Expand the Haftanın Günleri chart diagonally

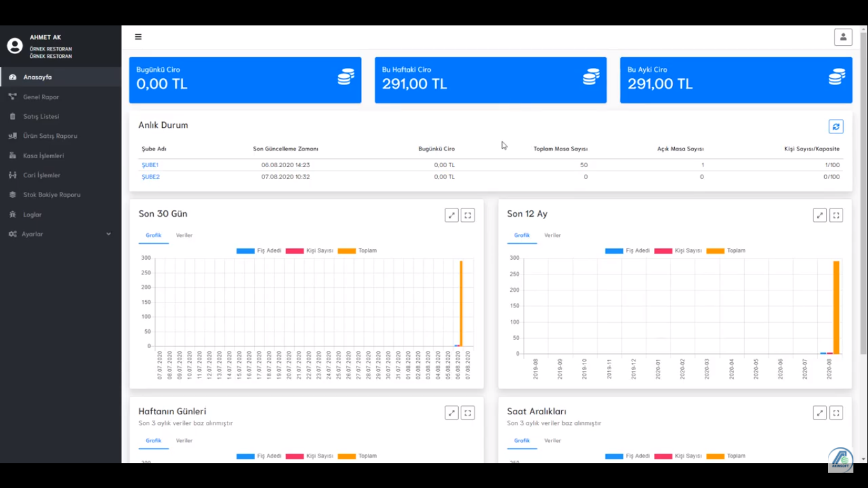[x=452, y=412]
